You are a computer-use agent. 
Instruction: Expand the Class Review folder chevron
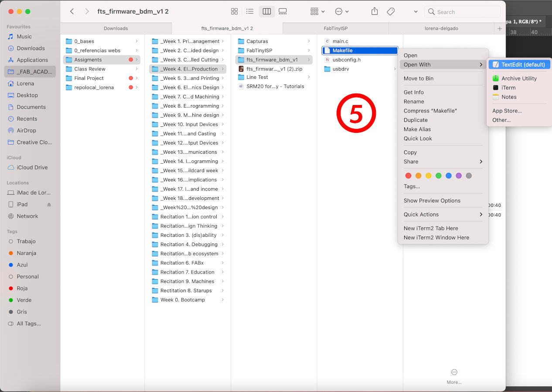pos(136,69)
